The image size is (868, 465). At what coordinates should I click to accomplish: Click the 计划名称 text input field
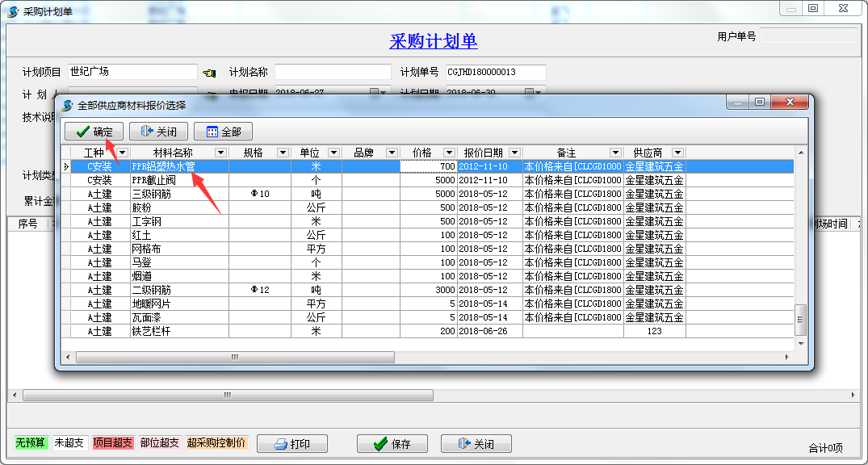pyautogui.click(x=333, y=73)
